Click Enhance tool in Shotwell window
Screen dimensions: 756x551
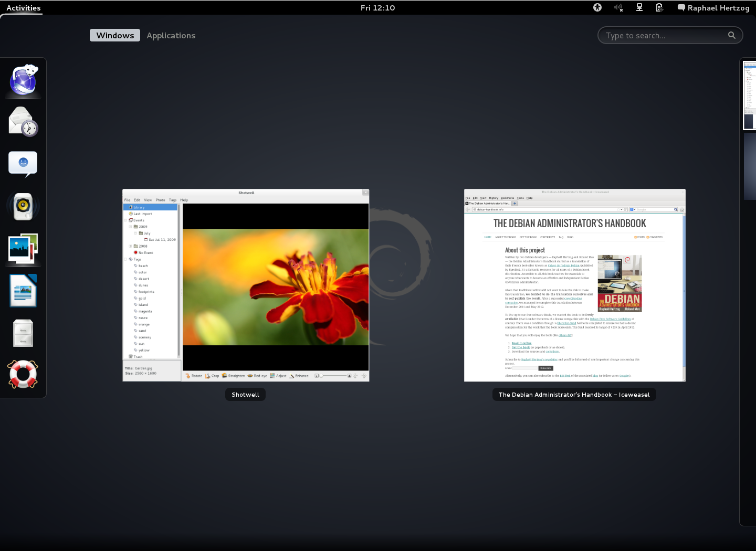pyautogui.click(x=299, y=376)
